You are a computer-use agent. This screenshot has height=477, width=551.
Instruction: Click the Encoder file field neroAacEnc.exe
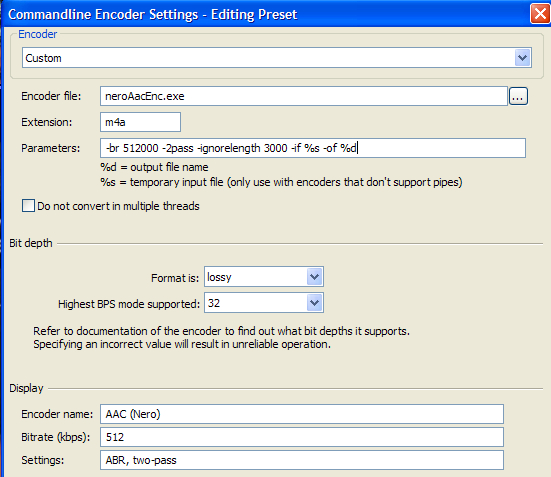304,96
